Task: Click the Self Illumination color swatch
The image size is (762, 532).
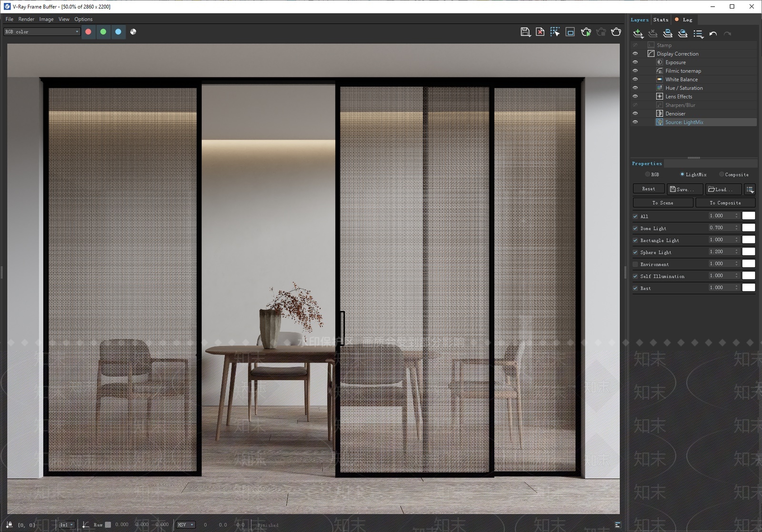Action: [749, 276]
